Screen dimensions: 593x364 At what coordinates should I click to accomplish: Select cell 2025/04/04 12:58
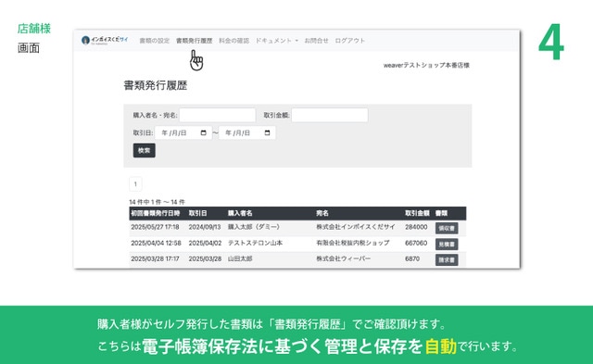tap(156, 243)
